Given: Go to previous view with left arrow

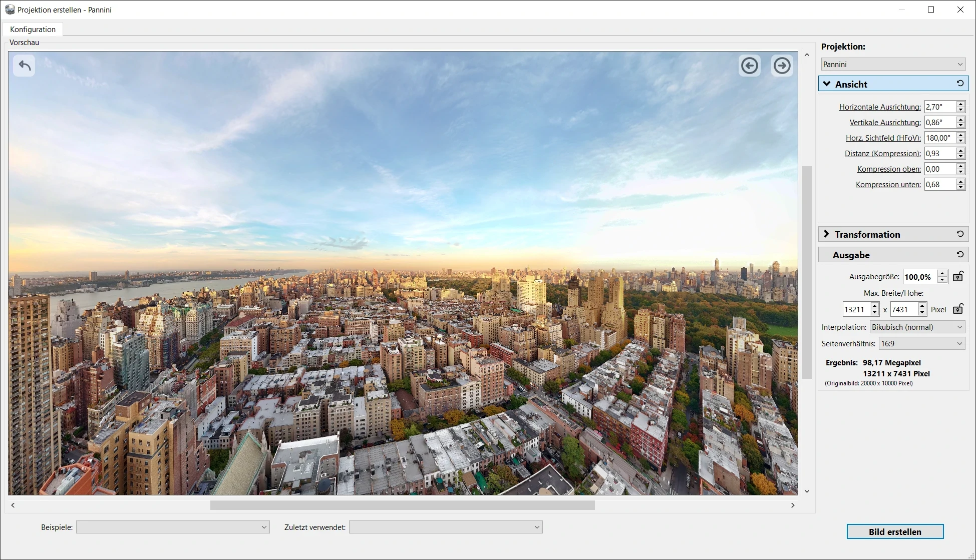Looking at the screenshot, I should 750,66.
